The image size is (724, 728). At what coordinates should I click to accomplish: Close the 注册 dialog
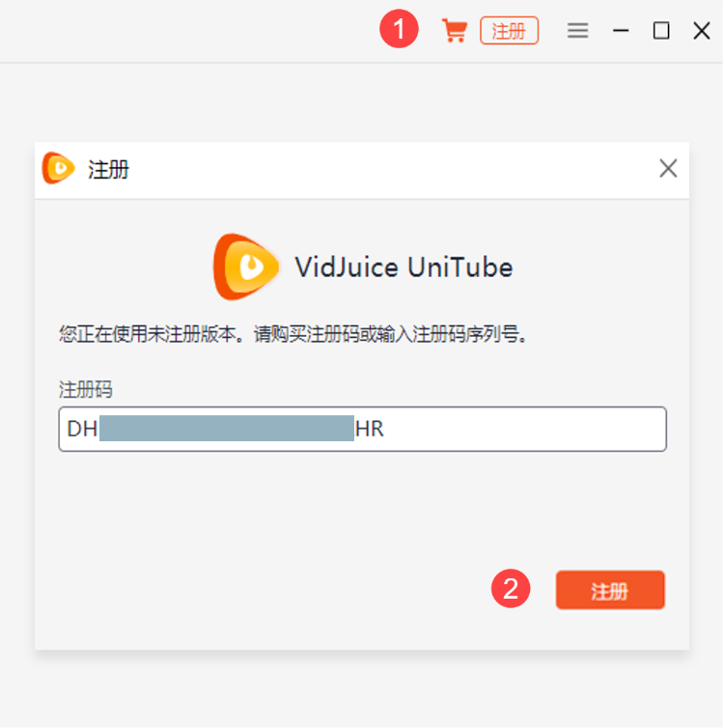pos(668,168)
